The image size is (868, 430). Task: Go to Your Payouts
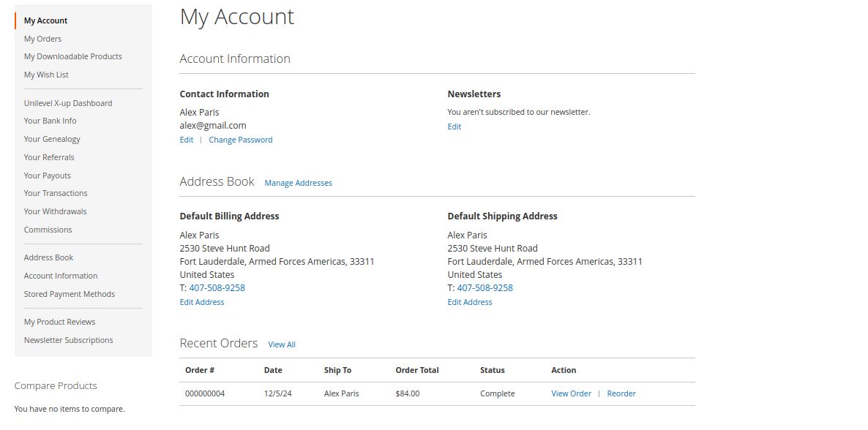tap(47, 176)
